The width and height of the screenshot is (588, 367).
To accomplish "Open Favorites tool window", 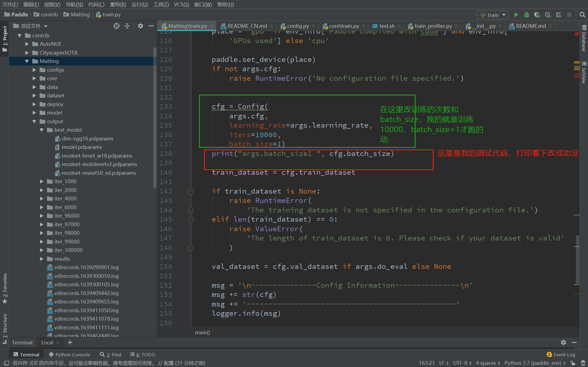I will tap(5, 288).
